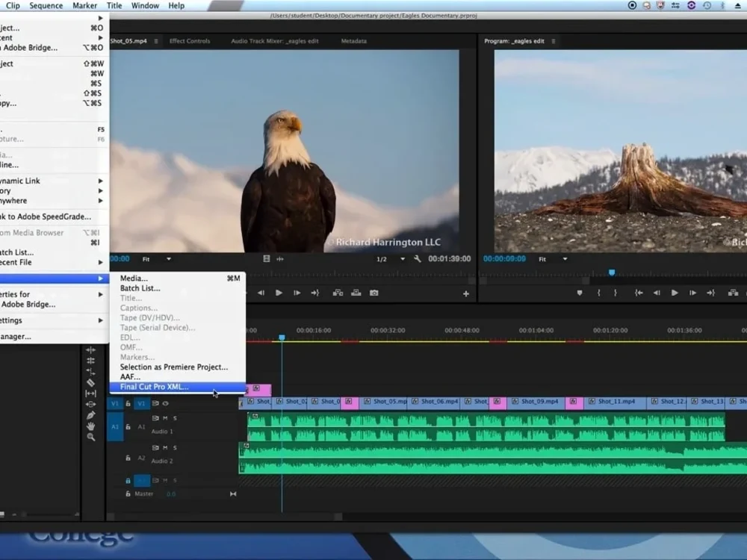The image size is (747, 560).
Task: Open the Marker menu
Action: click(x=85, y=6)
